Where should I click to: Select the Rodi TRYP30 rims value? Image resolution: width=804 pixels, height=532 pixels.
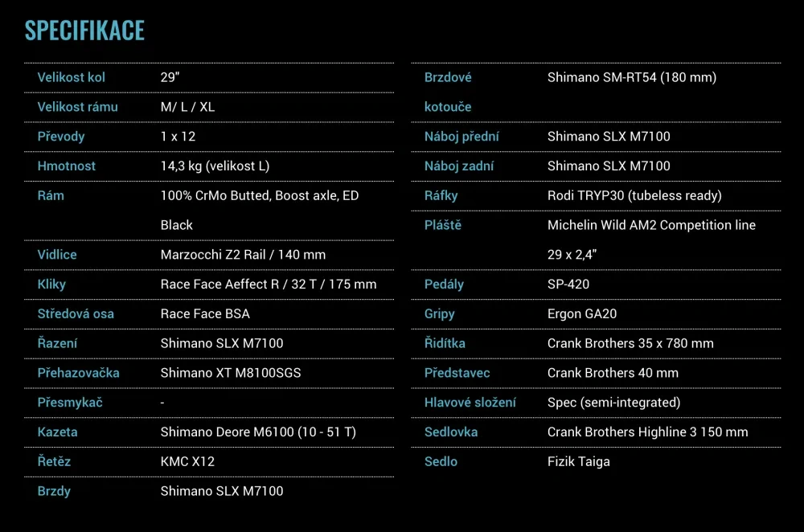tap(635, 195)
